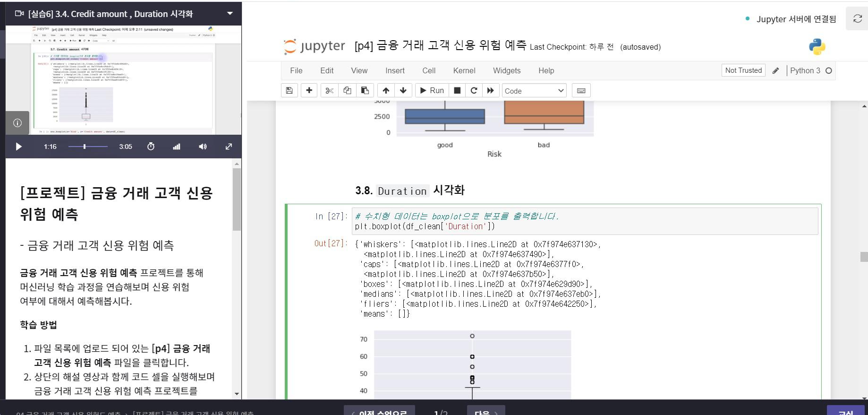Click the orange bad box in boxplot

[544, 112]
